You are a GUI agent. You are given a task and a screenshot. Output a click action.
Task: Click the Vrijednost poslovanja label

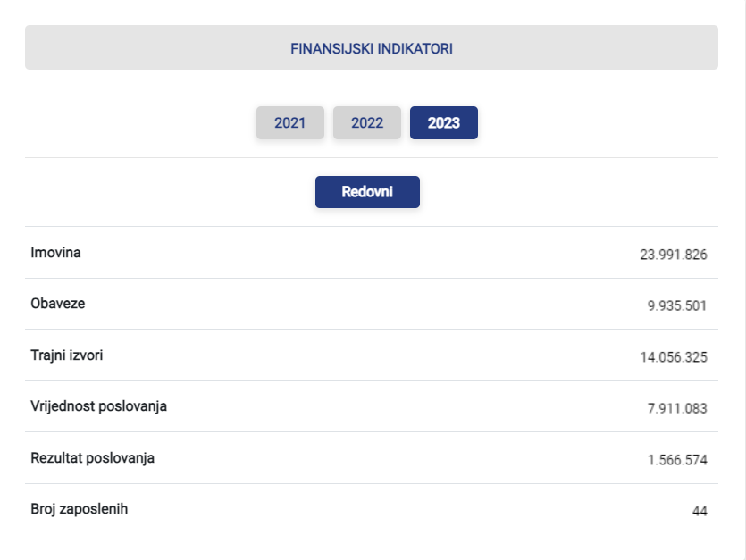pos(98,406)
